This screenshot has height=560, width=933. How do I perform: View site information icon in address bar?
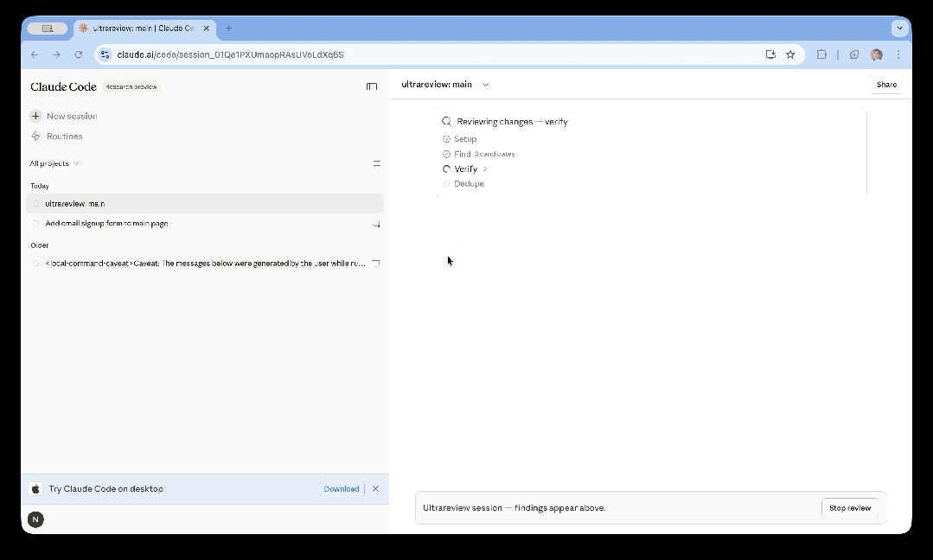(x=105, y=54)
